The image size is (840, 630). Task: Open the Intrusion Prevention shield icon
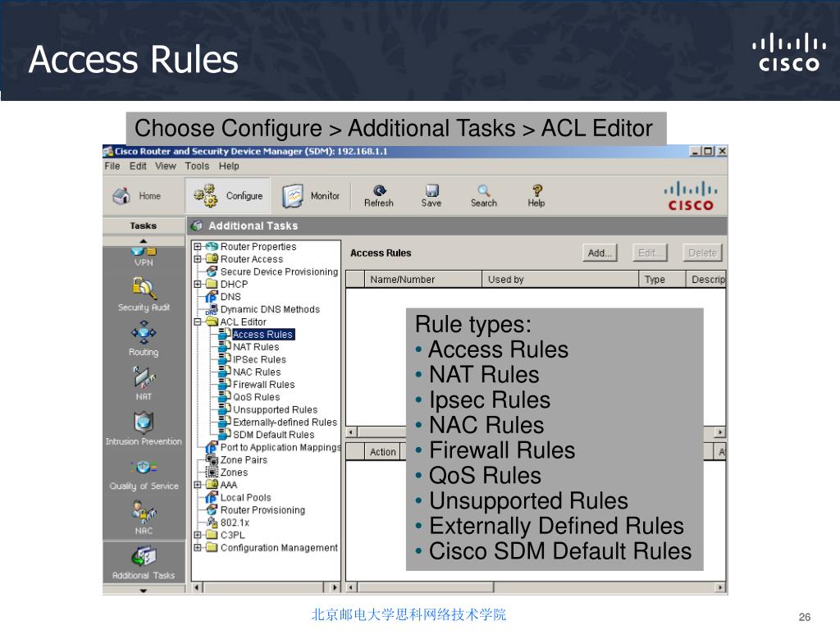pos(144,422)
